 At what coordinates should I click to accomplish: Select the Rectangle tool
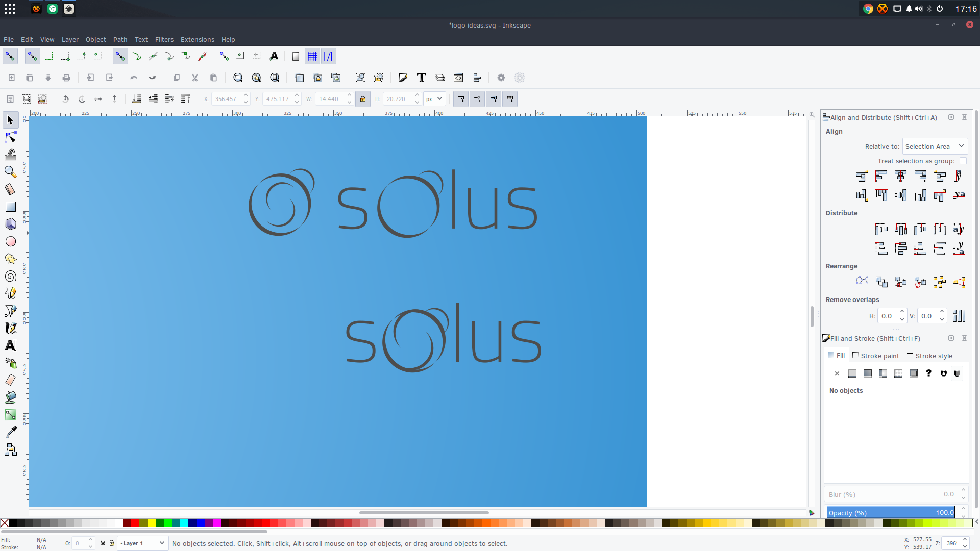[x=10, y=207]
